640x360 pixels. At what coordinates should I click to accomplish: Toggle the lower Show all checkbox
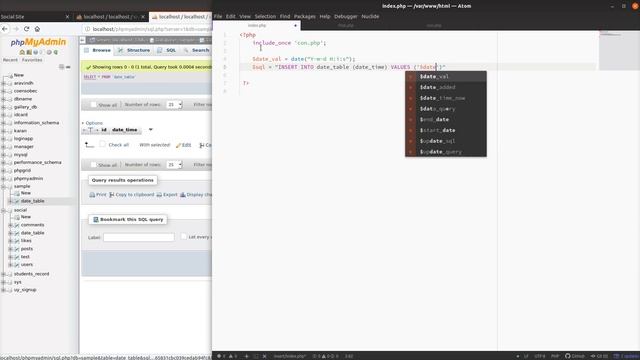[x=93, y=164]
